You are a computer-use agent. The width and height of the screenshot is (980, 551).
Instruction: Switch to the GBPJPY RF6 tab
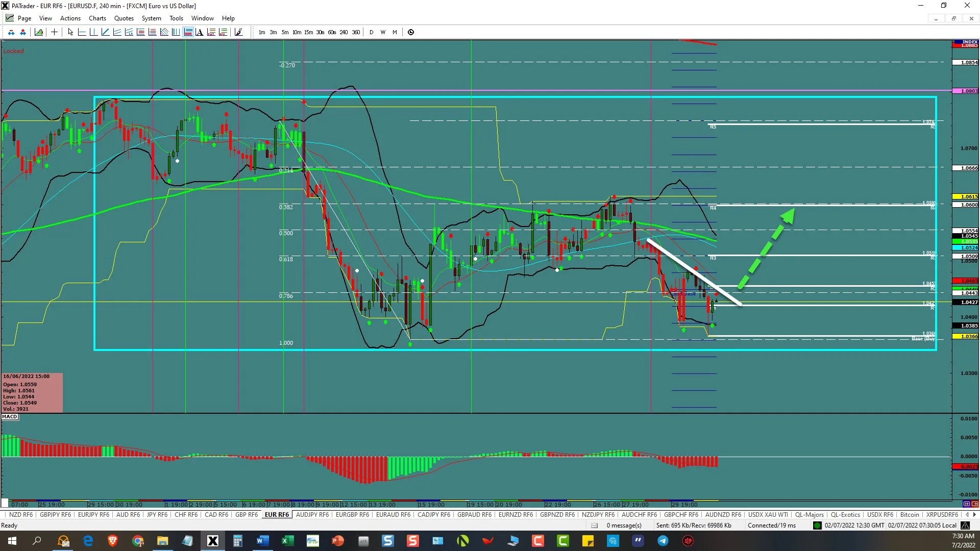55,514
